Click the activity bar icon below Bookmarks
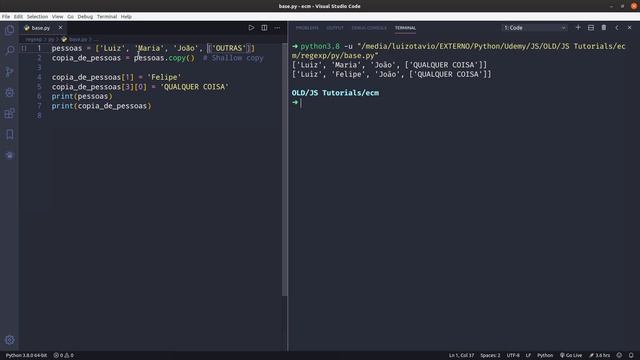640x360 pixels. point(9,155)
